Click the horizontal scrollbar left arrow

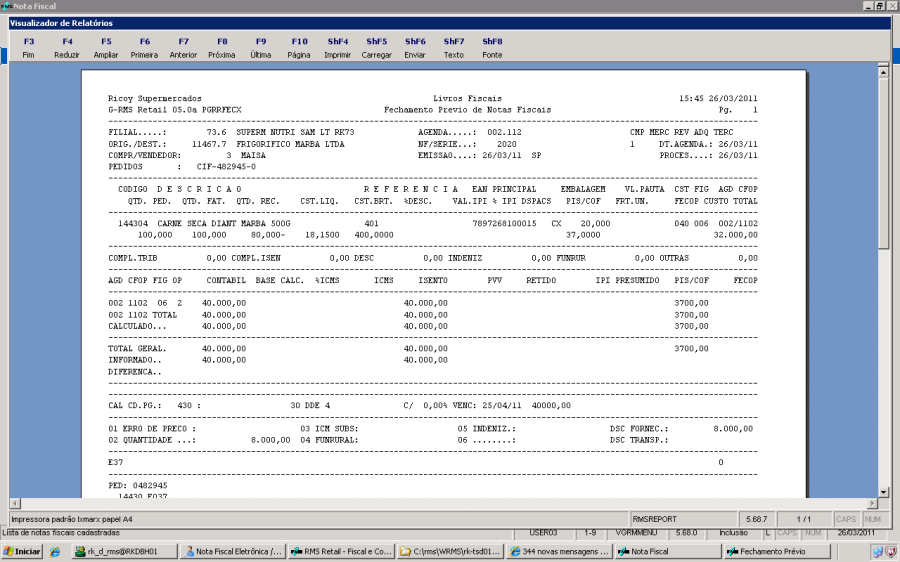coord(15,503)
